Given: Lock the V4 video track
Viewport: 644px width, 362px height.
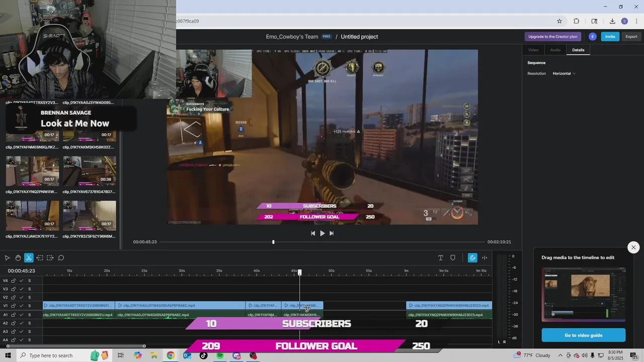Looking at the screenshot, I should [x=14, y=281].
